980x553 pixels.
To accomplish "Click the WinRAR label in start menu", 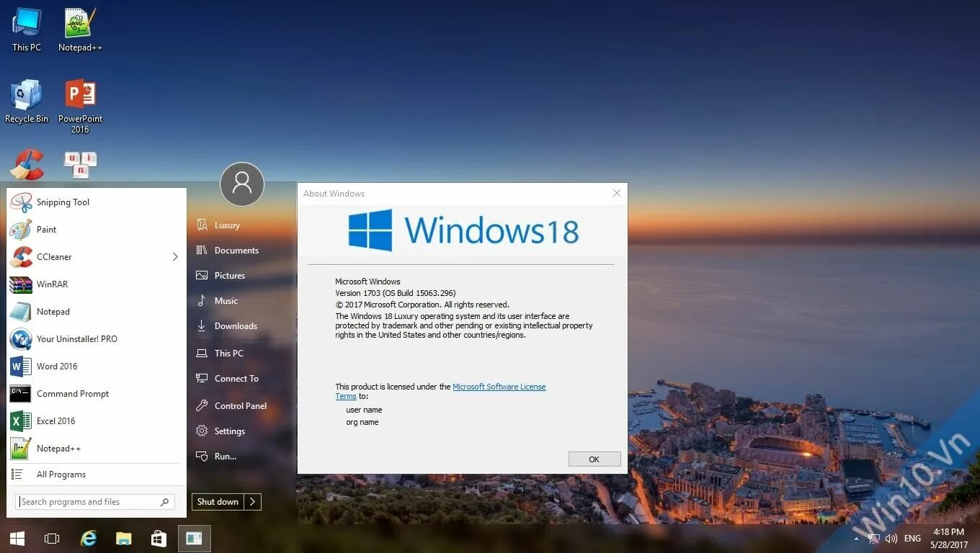I will click(x=53, y=284).
